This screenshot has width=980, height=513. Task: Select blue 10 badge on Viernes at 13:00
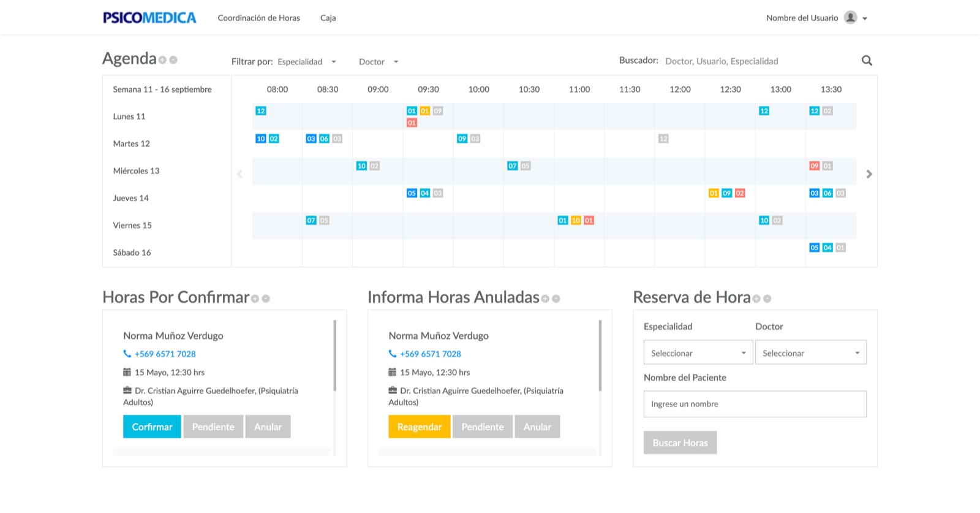click(764, 221)
